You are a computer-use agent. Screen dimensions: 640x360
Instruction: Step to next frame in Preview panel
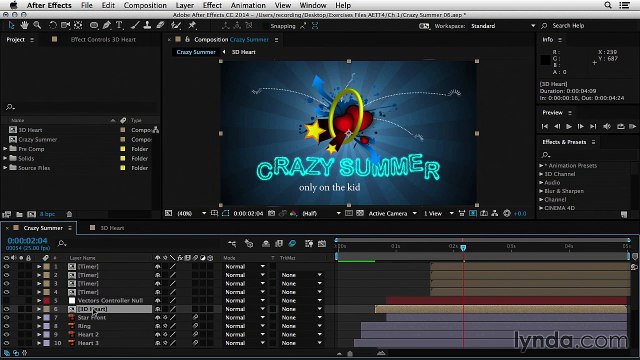(580, 127)
